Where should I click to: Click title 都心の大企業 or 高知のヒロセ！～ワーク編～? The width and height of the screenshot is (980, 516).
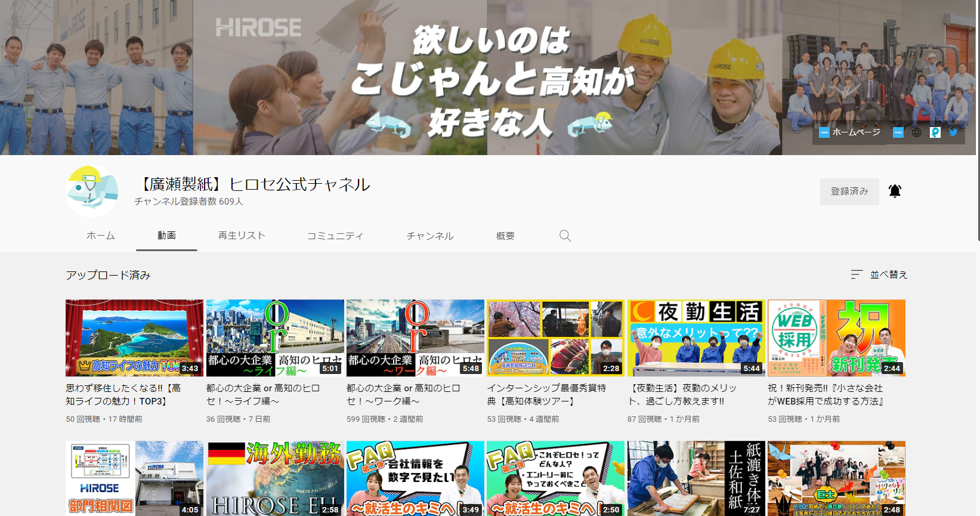tap(403, 394)
